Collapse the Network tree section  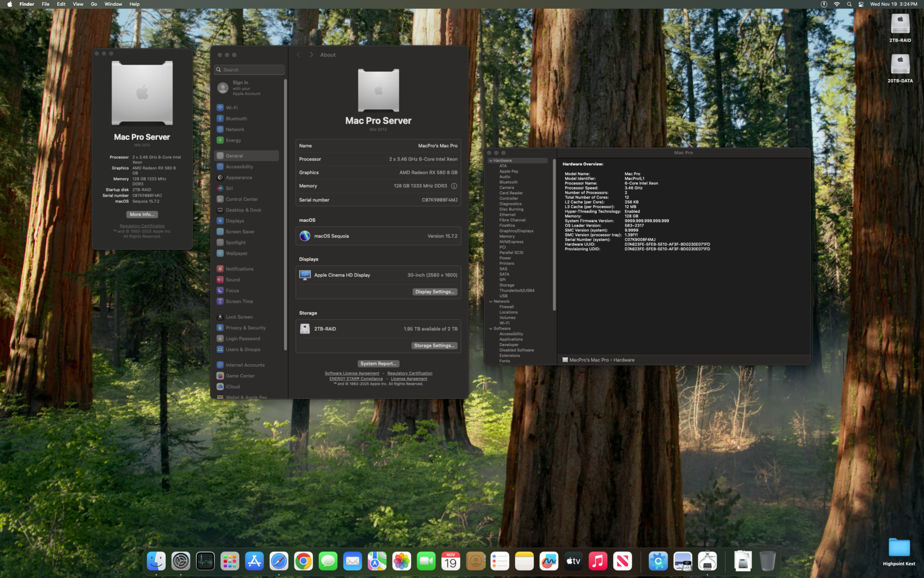[491, 302]
